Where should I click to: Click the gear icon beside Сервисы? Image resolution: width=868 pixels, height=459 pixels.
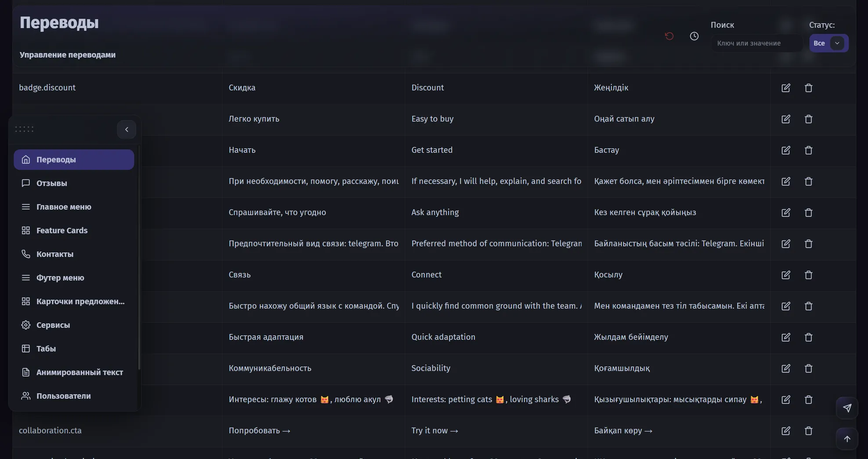(25, 325)
